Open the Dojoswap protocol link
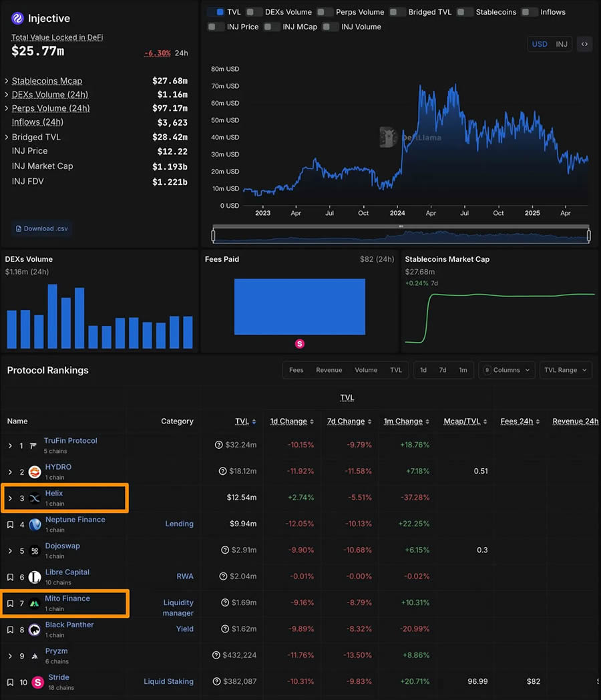Image resolution: width=601 pixels, height=700 pixels. (62, 546)
